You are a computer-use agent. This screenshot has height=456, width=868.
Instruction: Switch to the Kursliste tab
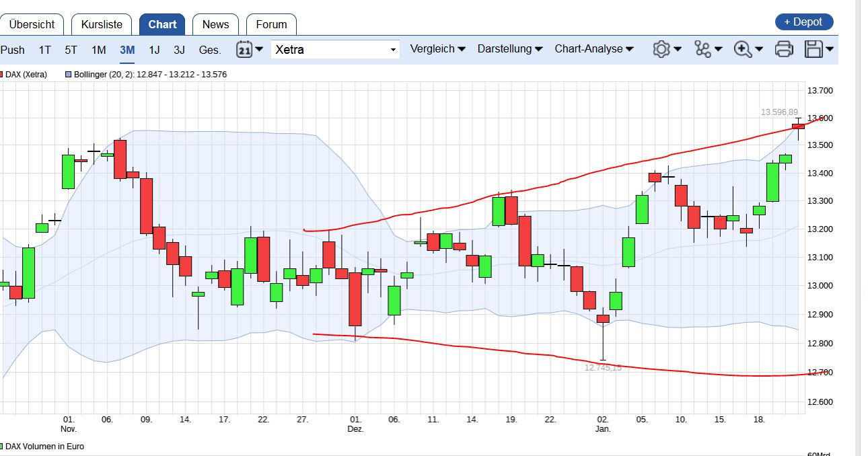[x=101, y=24]
